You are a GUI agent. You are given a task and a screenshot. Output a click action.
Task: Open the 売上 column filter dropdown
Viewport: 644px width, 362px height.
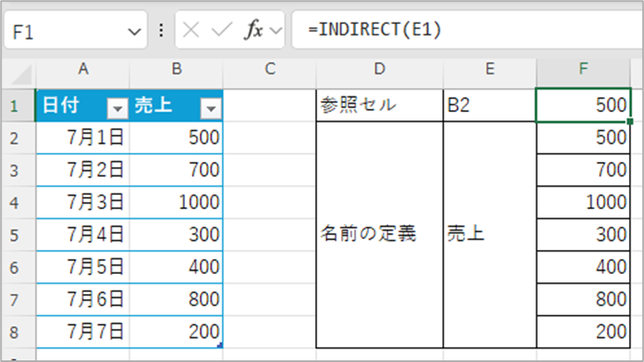pyautogui.click(x=212, y=107)
